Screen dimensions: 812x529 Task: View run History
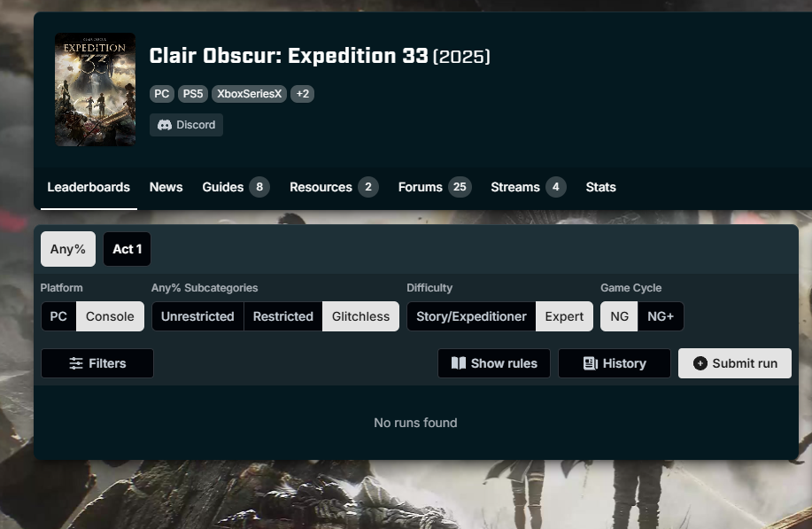[615, 363]
